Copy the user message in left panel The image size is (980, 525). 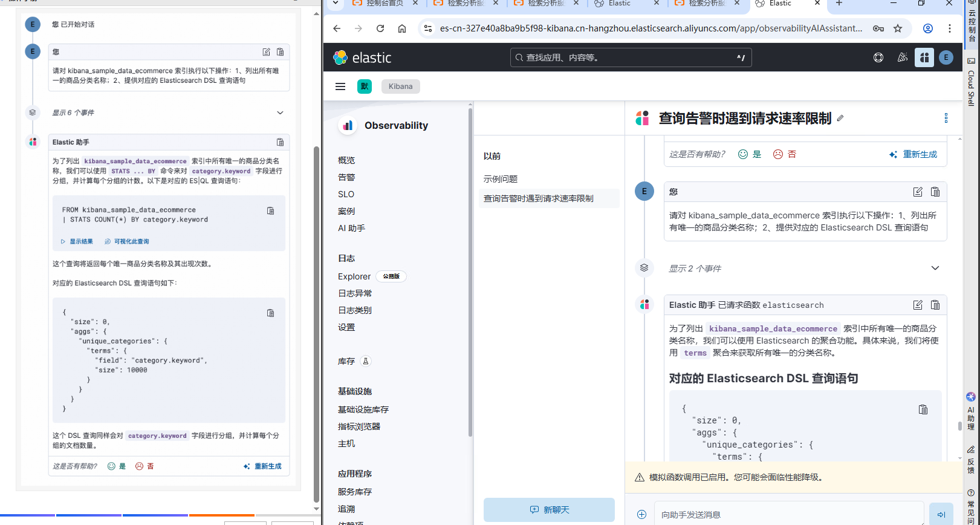click(281, 52)
